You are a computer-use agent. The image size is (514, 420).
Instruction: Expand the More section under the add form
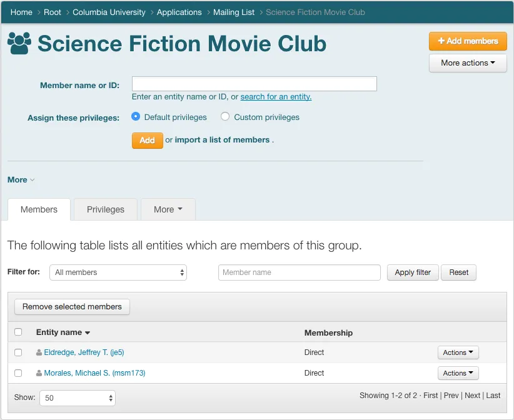pyautogui.click(x=21, y=180)
